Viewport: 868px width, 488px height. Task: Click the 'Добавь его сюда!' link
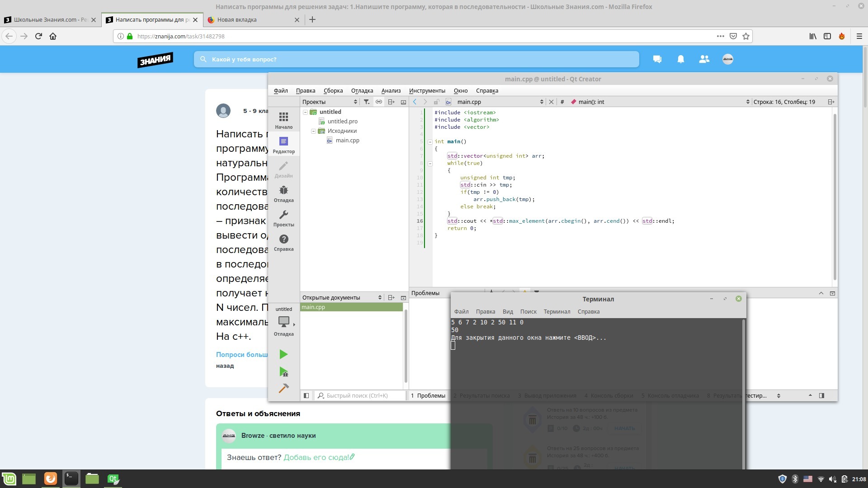tap(319, 457)
